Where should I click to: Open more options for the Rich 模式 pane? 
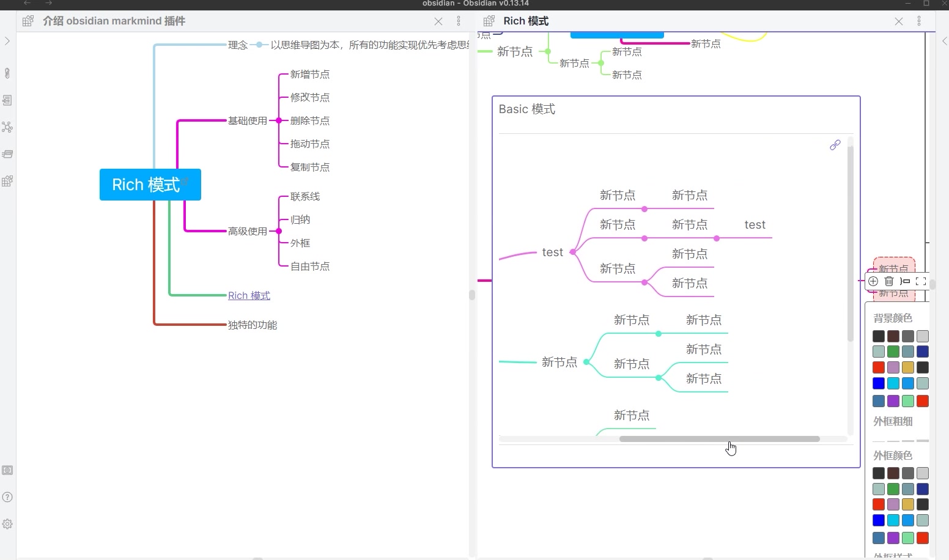point(919,21)
